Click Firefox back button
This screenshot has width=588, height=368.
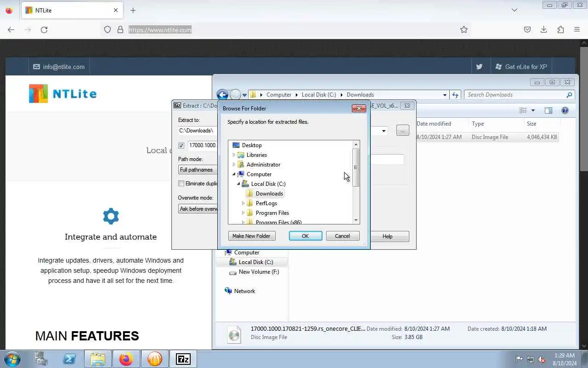pos(11,29)
